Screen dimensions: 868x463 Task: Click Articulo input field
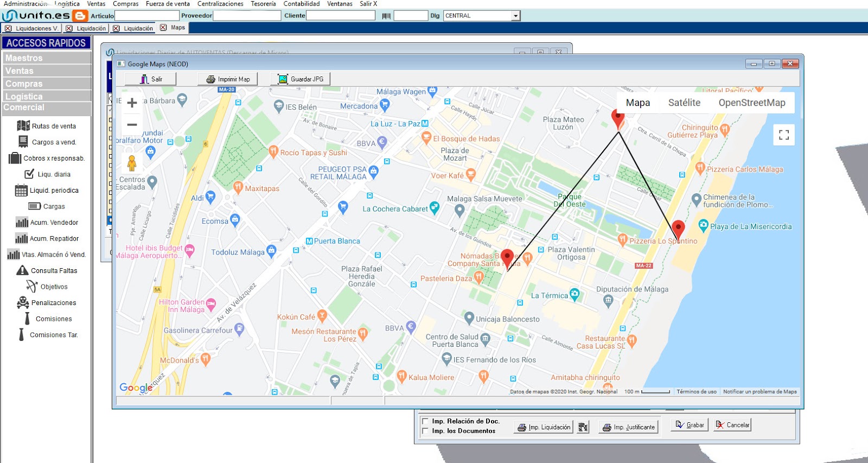click(x=146, y=16)
